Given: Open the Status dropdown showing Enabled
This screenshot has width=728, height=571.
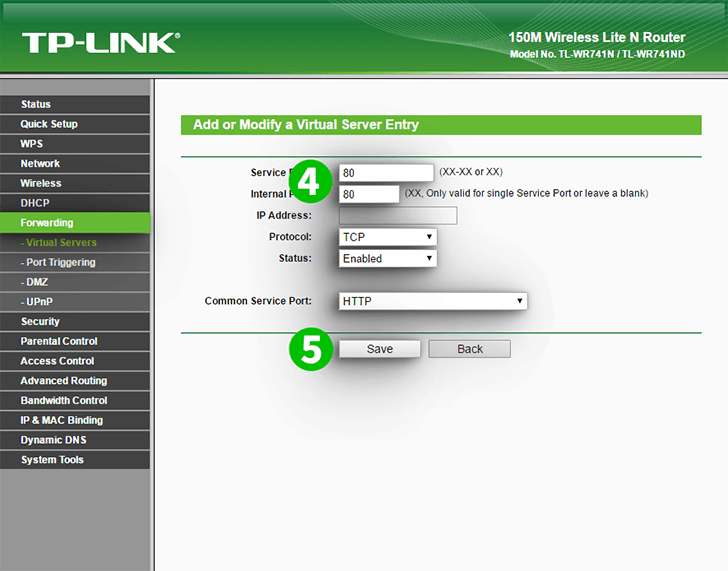Looking at the screenshot, I should point(388,259).
